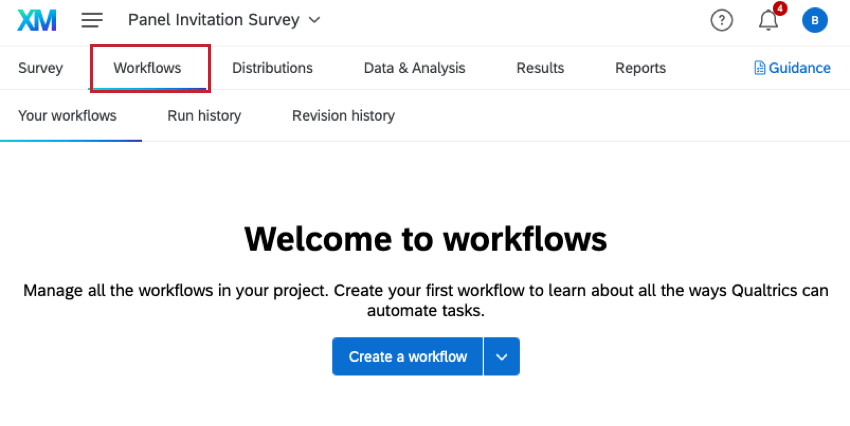
Task: Go to the Data & Analysis tab
Action: pos(414,68)
